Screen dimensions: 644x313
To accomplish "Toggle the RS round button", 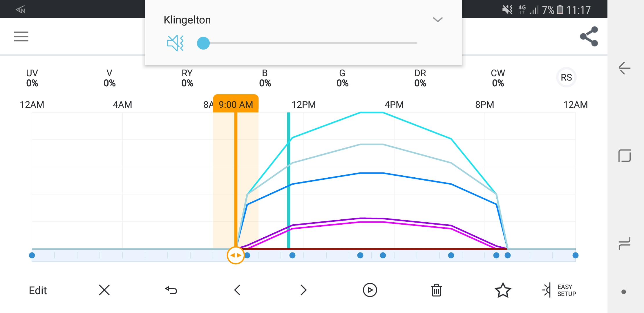I will pos(566,78).
